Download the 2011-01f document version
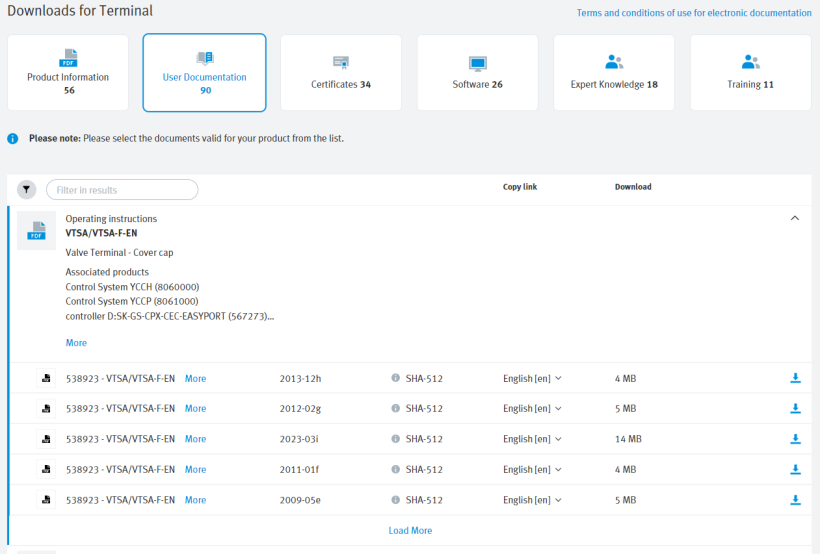 [795, 469]
